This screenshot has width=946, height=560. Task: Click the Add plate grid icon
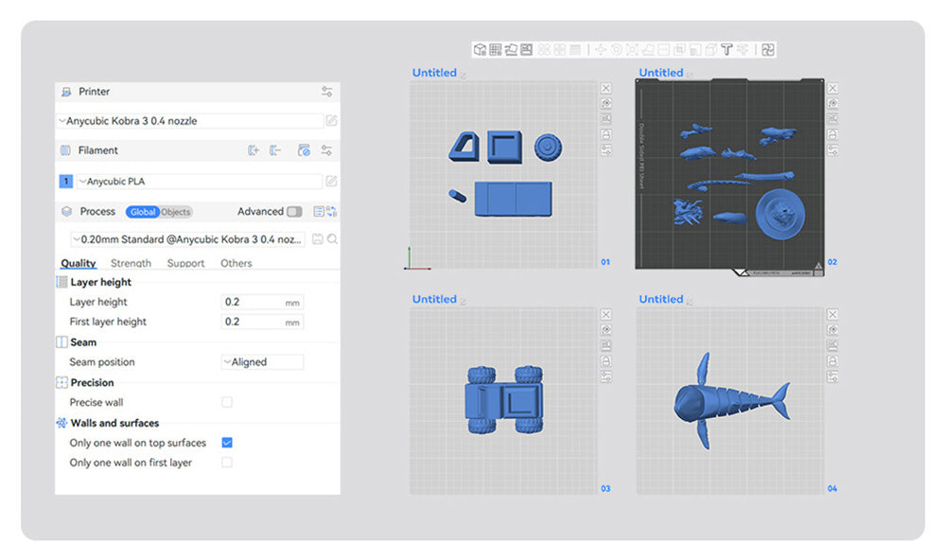pyautogui.click(x=496, y=49)
